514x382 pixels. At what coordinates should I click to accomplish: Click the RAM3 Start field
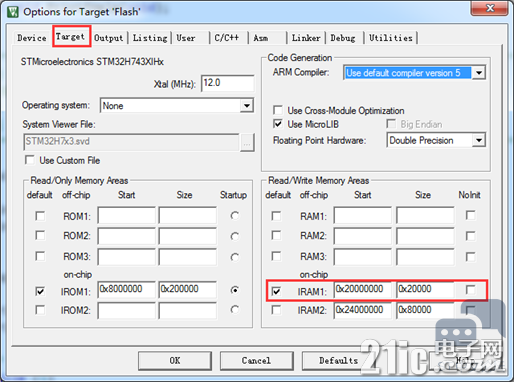pos(363,257)
